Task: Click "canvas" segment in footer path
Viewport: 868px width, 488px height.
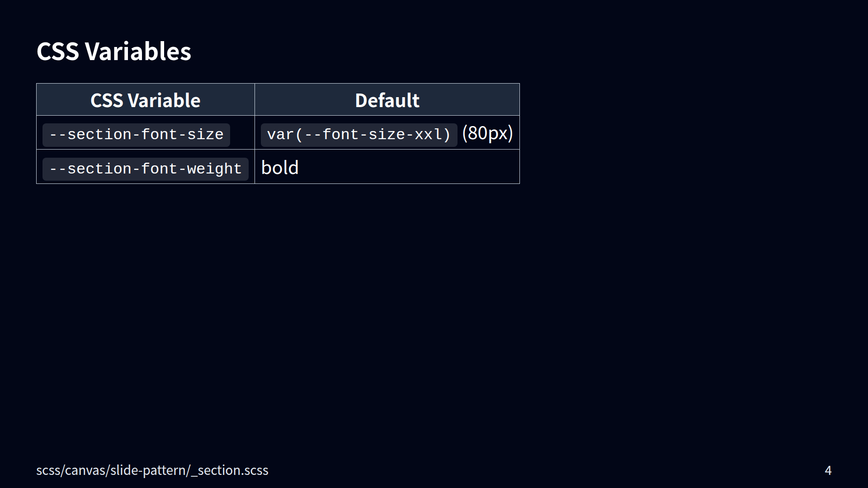Action: pyautogui.click(x=85, y=470)
